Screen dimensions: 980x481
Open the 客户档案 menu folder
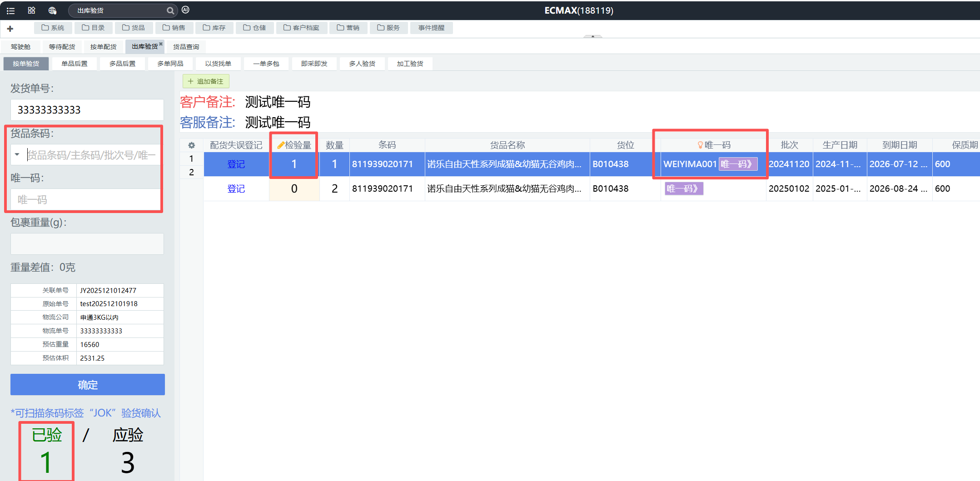[x=301, y=28]
